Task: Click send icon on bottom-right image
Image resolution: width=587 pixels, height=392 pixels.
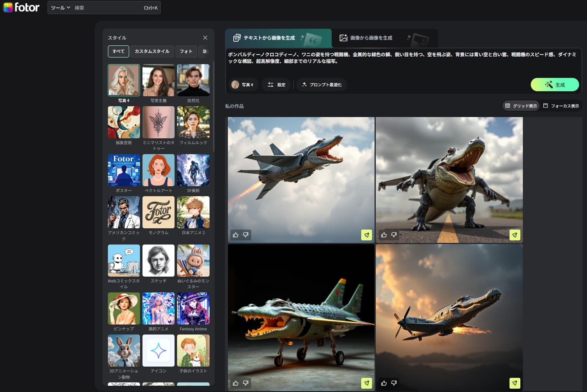Action: pyautogui.click(x=515, y=383)
